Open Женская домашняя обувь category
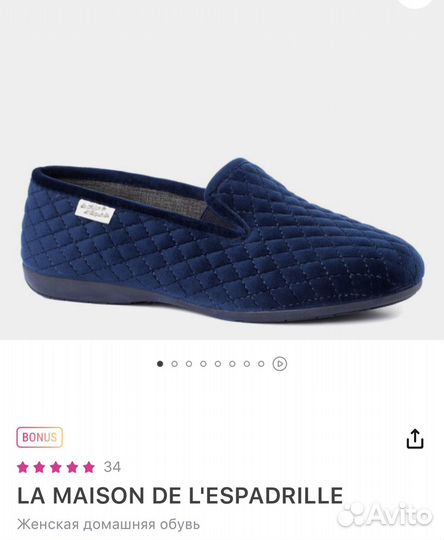This screenshot has height=540, width=444. pyautogui.click(x=109, y=525)
